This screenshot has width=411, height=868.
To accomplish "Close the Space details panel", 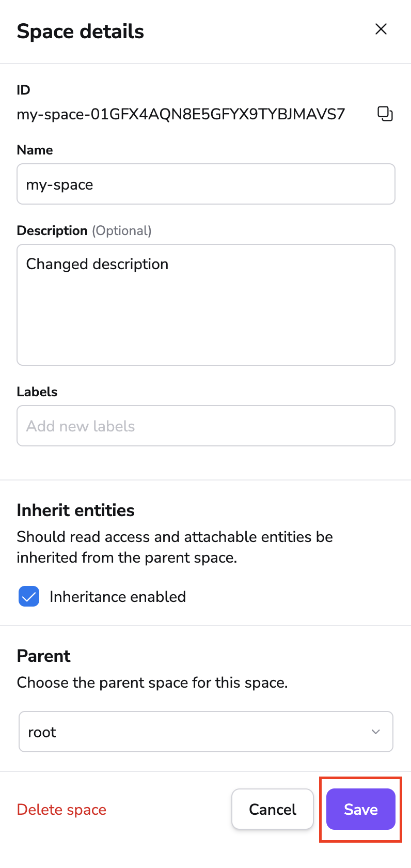I will [x=381, y=29].
